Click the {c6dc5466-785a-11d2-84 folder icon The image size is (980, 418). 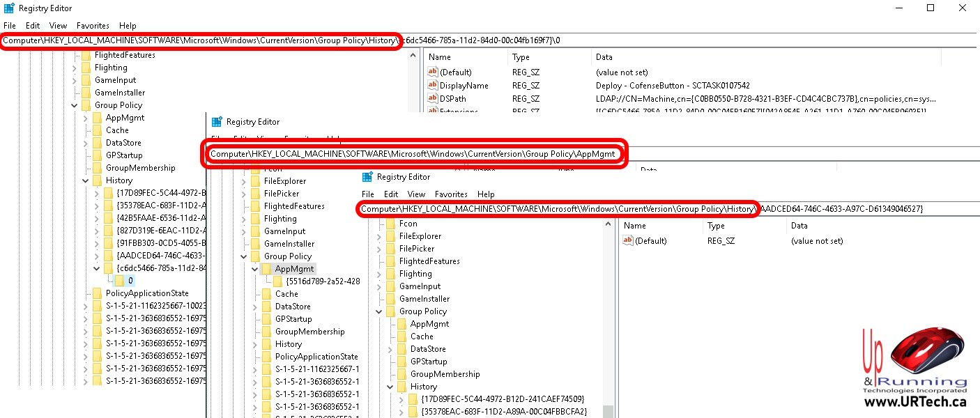click(x=109, y=268)
